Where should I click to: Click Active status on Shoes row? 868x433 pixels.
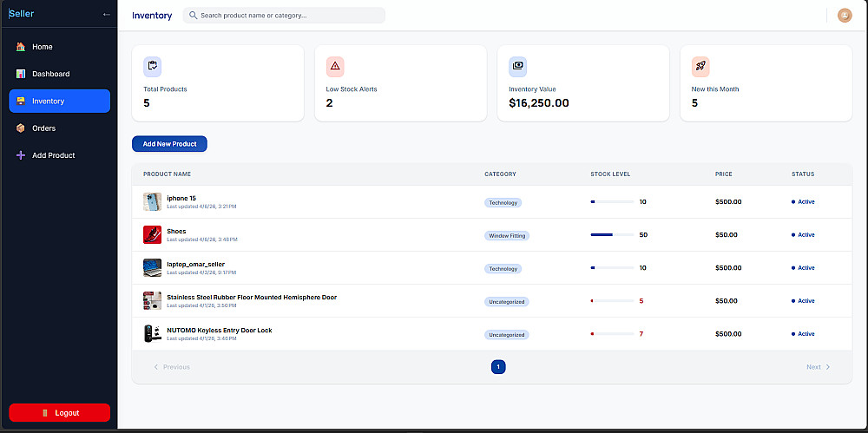point(803,235)
